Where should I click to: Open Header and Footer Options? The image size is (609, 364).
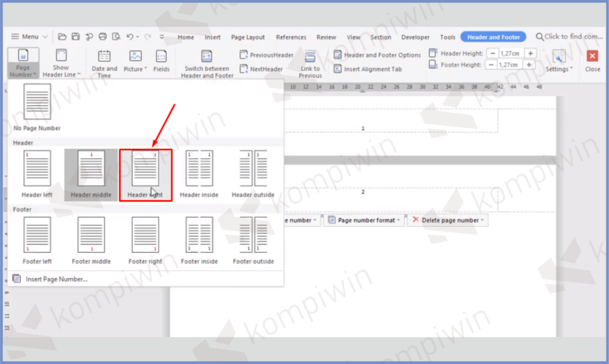click(377, 55)
